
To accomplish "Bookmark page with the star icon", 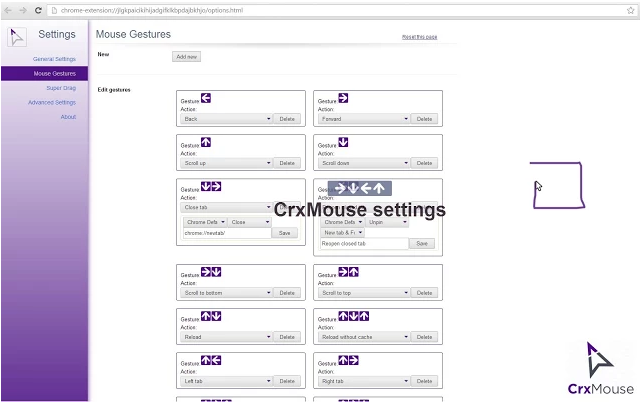I will coord(630,11).
